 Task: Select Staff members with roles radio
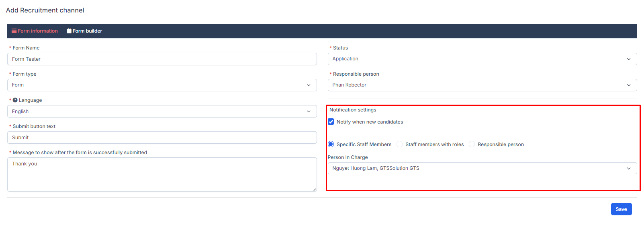(400, 144)
